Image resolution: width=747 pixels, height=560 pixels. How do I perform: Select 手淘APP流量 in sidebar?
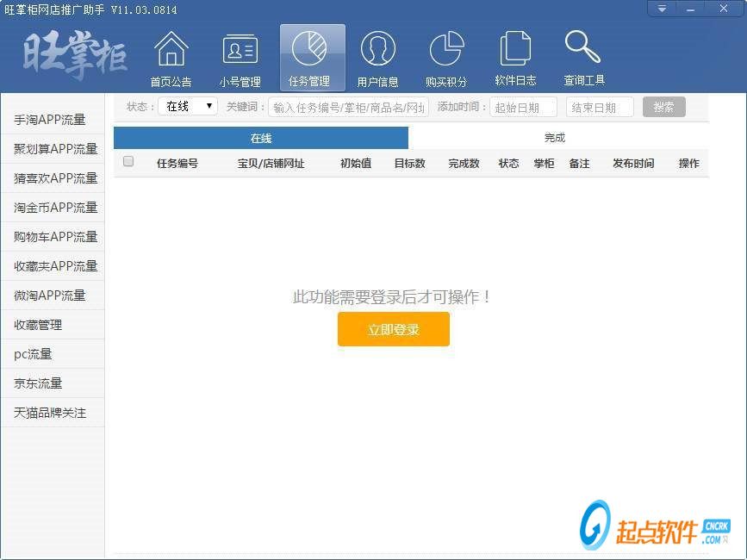pos(53,120)
